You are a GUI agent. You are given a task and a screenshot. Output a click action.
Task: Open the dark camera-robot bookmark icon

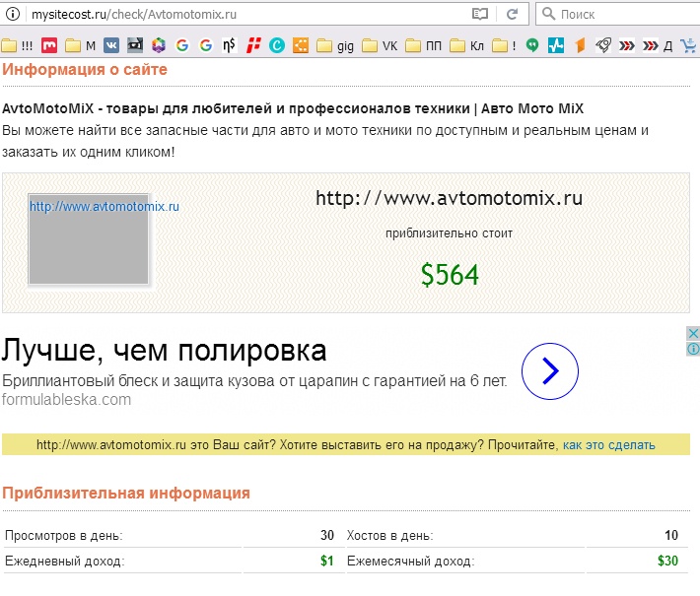click(135, 45)
